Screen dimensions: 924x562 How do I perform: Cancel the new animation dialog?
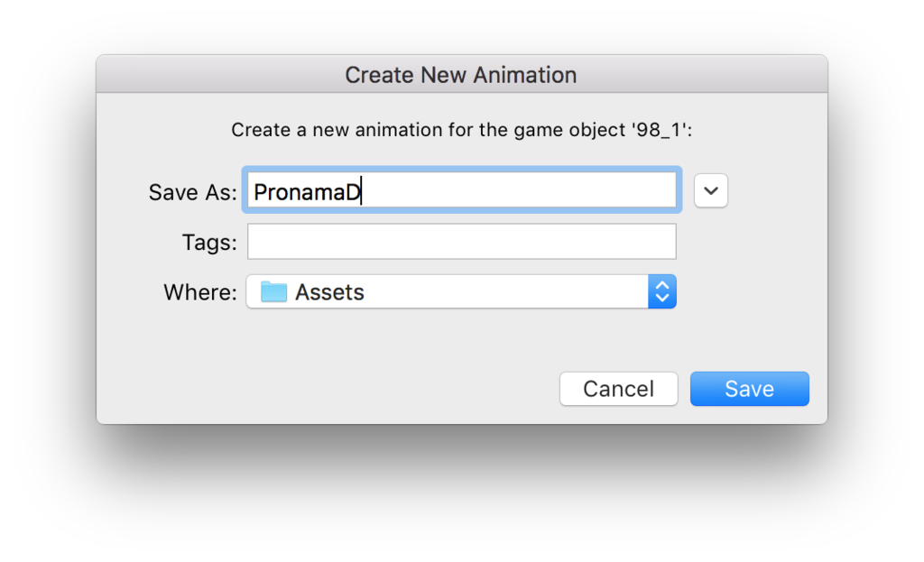coord(619,389)
